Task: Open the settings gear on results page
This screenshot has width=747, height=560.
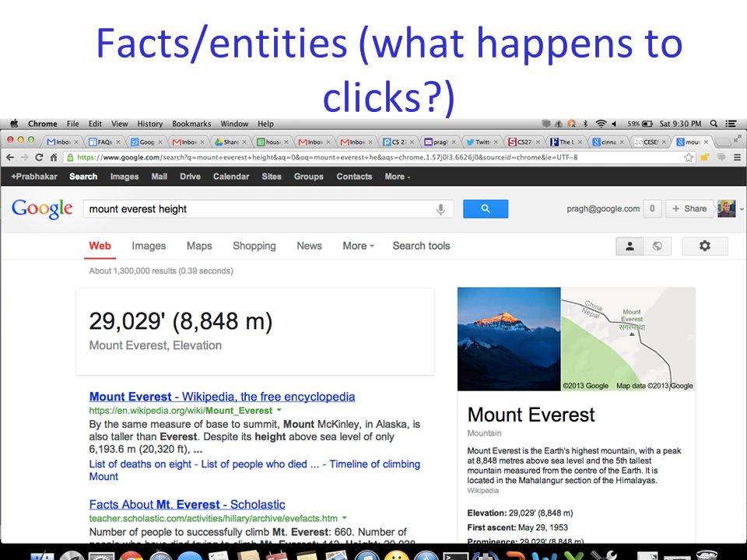Action: (x=705, y=246)
